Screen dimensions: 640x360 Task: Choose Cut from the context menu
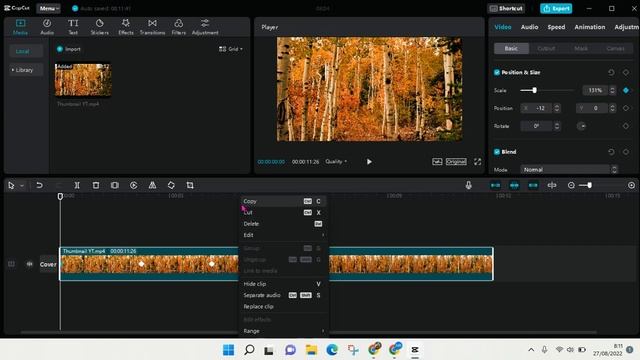tap(283, 213)
